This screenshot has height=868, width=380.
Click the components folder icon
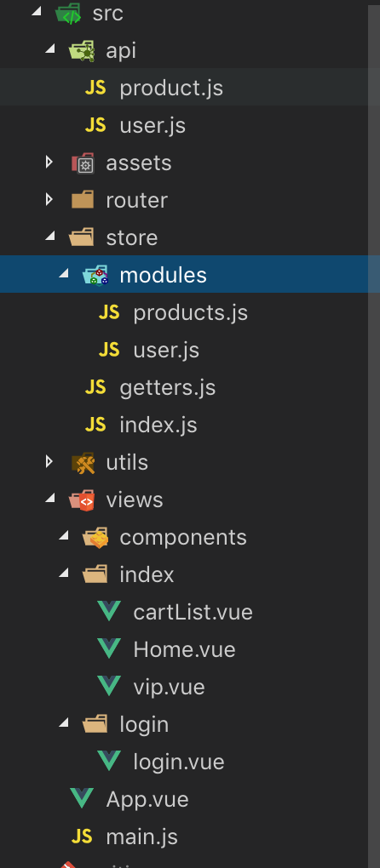[95, 538]
